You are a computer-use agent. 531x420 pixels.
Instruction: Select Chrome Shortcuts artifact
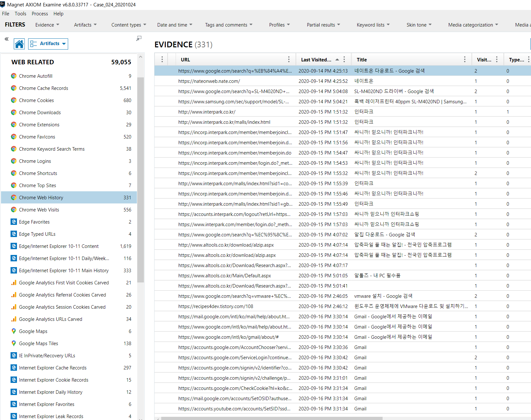pos(69,173)
